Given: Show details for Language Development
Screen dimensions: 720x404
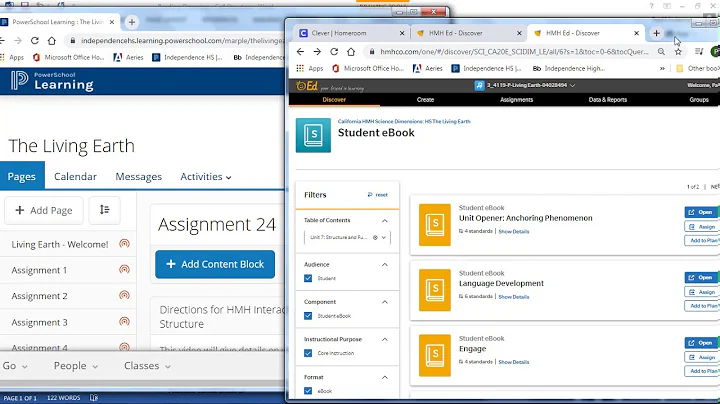Looking at the screenshot, I should (514, 297).
